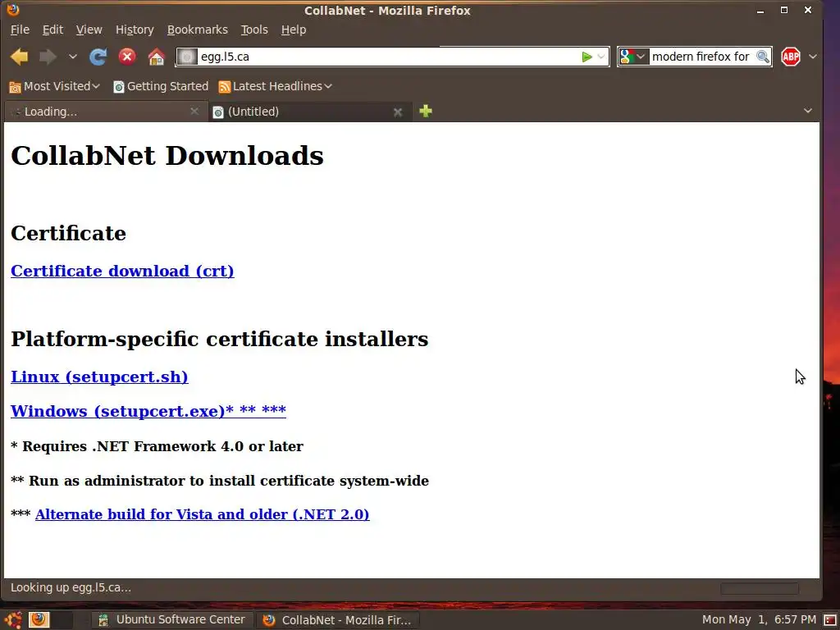Open the Ubuntu applications menu icon in the taskbar
This screenshot has width=840, height=630.
pyautogui.click(x=13, y=620)
